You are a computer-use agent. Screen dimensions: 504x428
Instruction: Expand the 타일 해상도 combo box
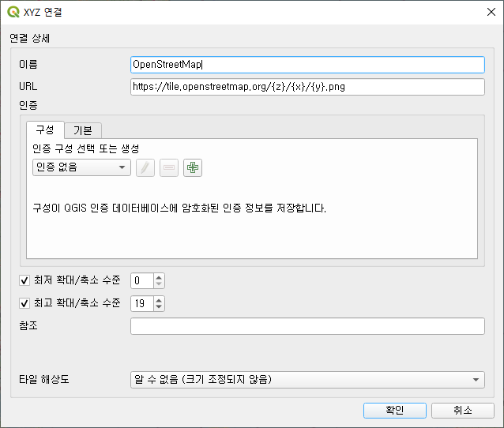click(x=307, y=380)
